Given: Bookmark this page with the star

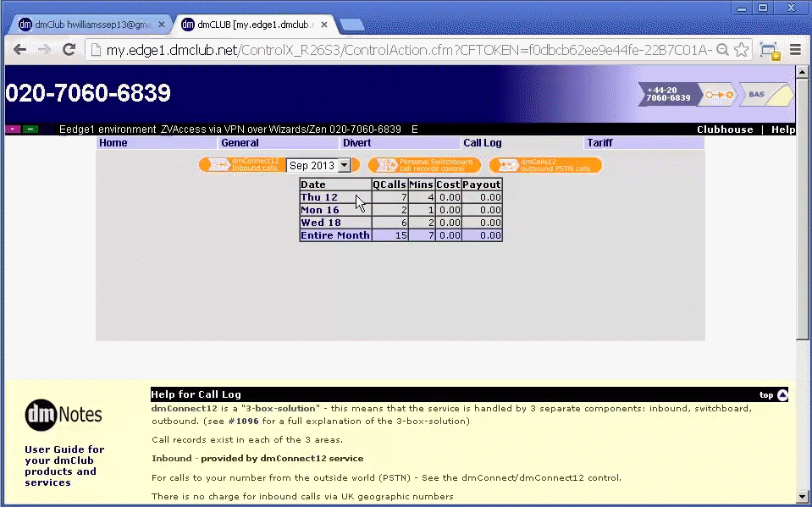Looking at the screenshot, I should pyautogui.click(x=742, y=50).
